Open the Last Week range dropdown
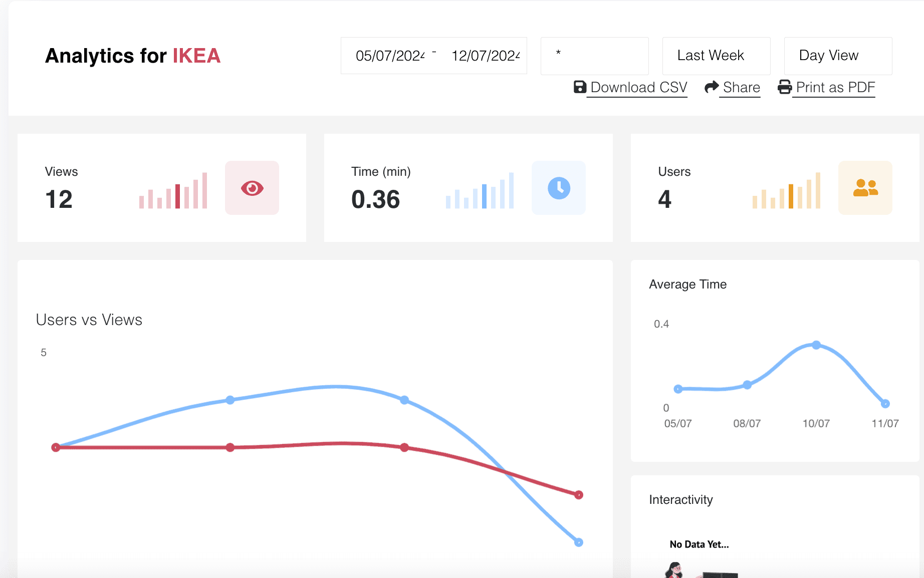924x578 pixels. pos(717,56)
